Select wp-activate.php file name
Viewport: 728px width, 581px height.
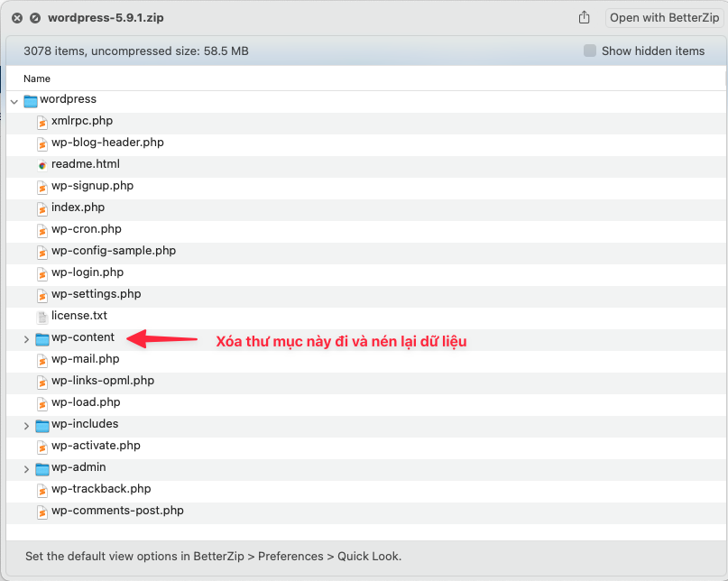(x=97, y=446)
